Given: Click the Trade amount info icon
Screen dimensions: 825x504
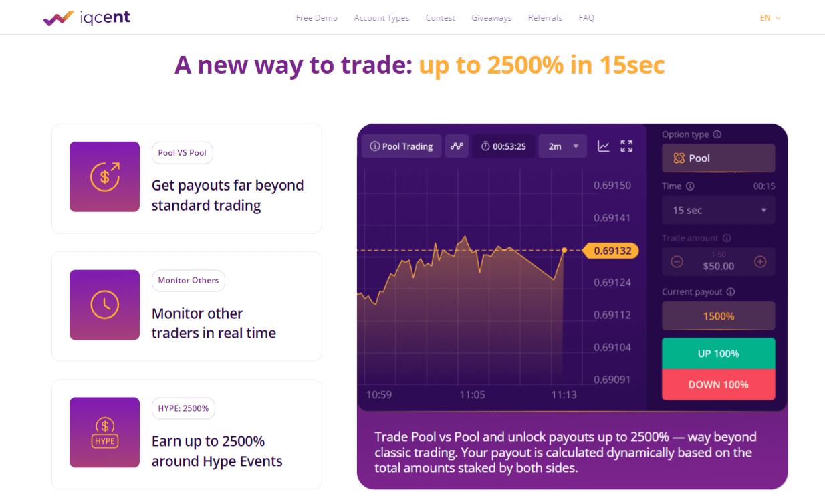Looking at the screenshot, I should point(727,238).
